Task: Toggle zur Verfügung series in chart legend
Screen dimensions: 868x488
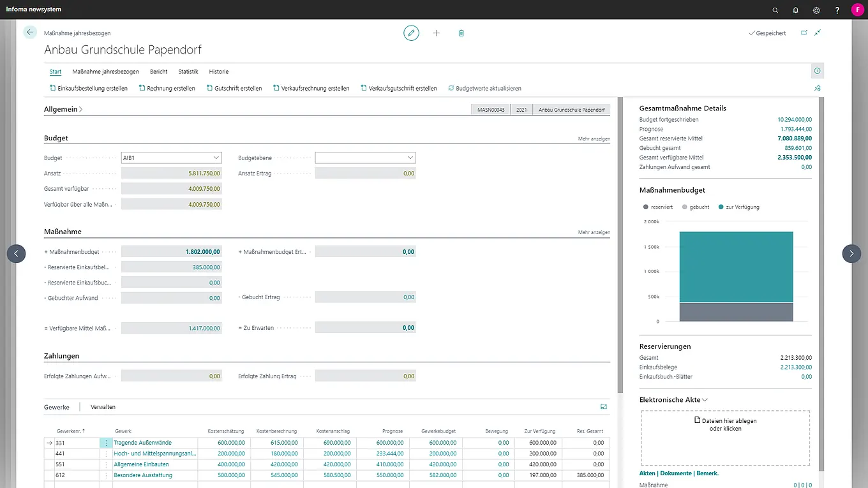Action: (739, 207)
